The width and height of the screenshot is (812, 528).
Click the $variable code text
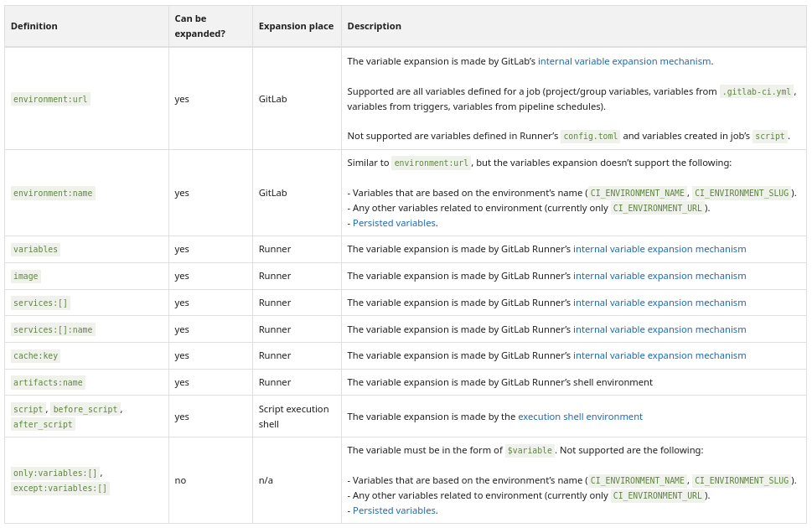(x=530, y=450)
